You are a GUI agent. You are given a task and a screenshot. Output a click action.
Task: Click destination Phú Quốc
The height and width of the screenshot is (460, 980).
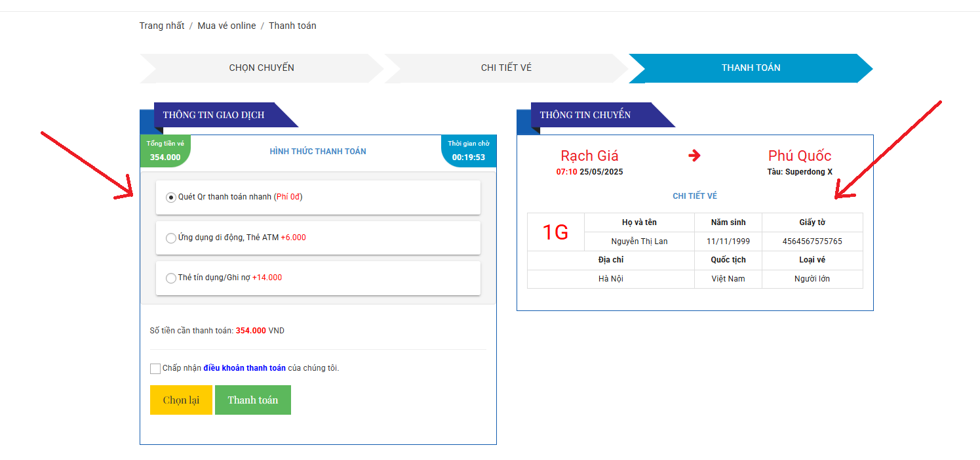click(x=800, y=156)
